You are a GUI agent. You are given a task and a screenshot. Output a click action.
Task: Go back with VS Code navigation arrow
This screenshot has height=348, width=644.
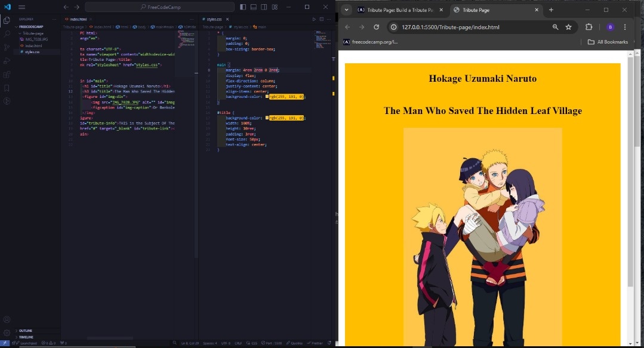66,7
